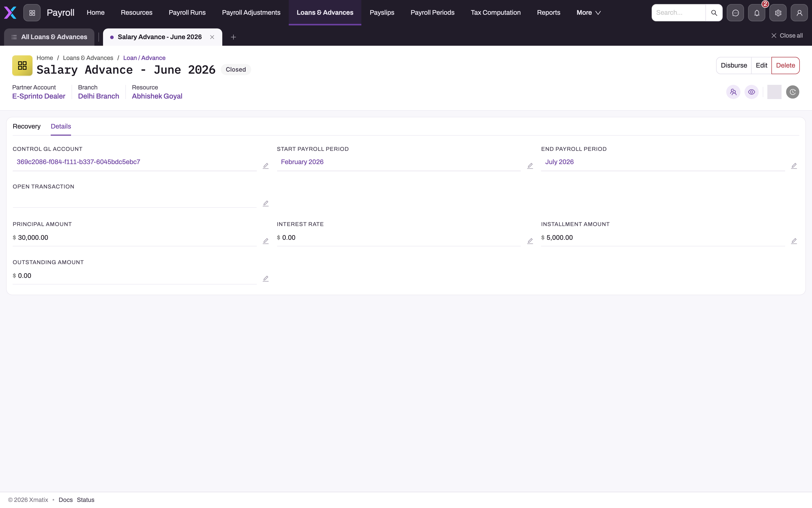This screenshot has height=508, width=812.
Task: Click the Installment Amount value 5,000.00
Action: tap(559, 237)
